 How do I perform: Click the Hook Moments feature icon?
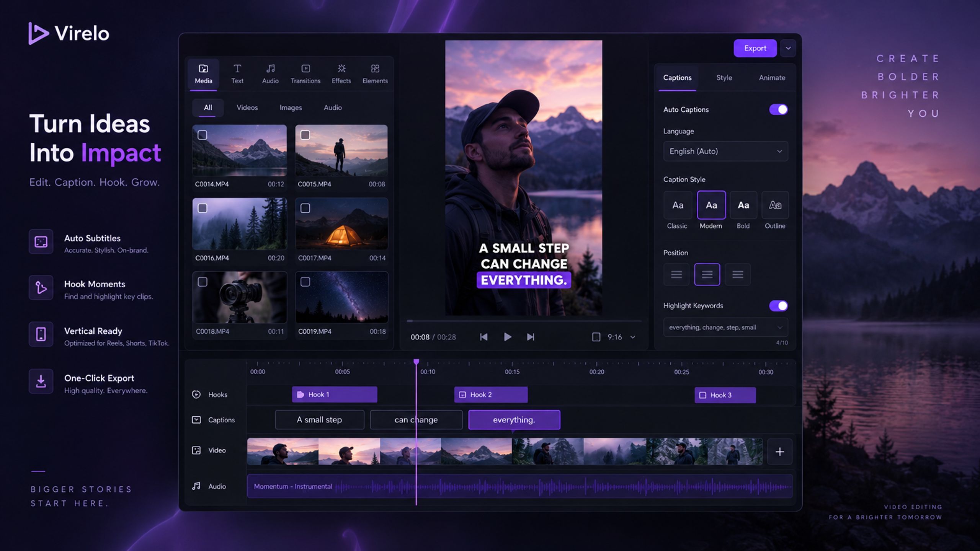pyautogui.click(x=41, y=288)
